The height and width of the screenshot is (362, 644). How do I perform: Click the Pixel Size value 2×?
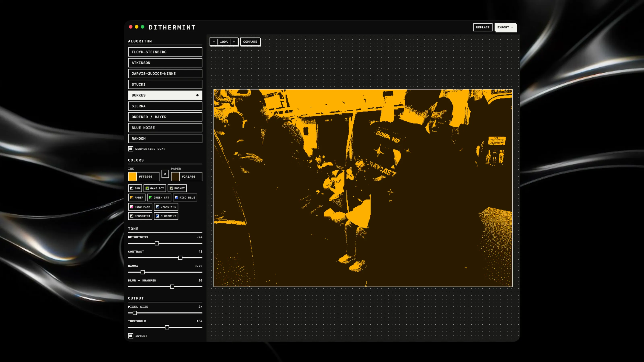[200, 306]
